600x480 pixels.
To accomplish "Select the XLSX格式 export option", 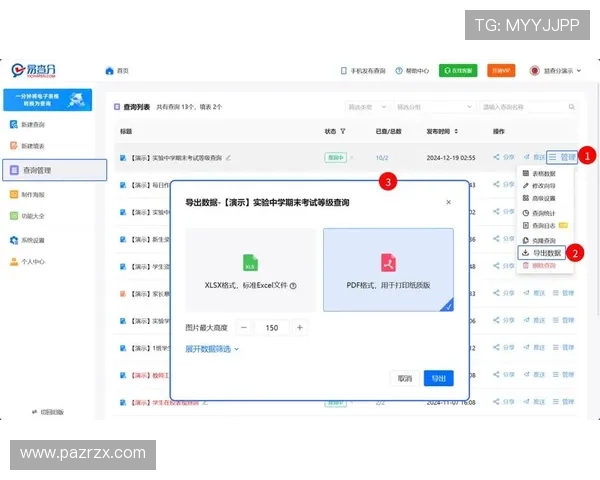I will [251, 270].
